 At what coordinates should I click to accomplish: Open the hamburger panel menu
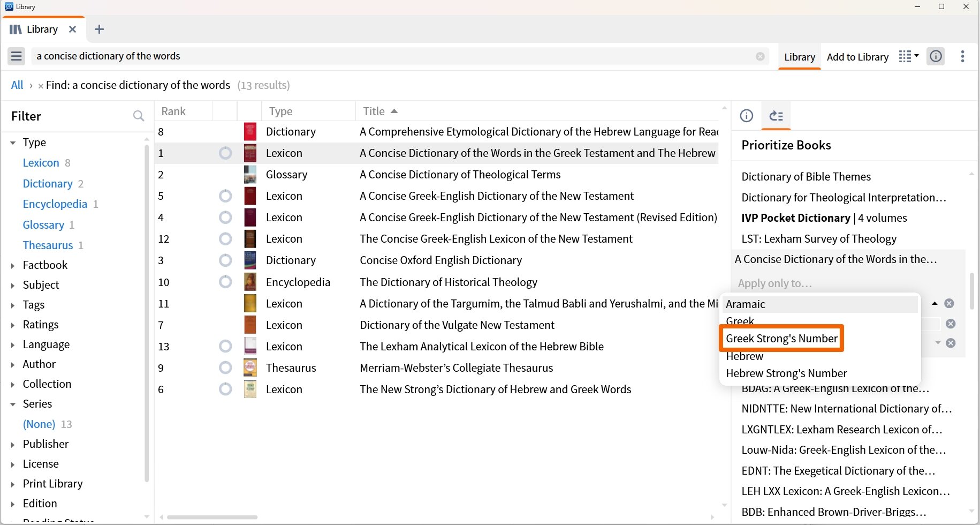pyautogui.click(x=17, y=56)
